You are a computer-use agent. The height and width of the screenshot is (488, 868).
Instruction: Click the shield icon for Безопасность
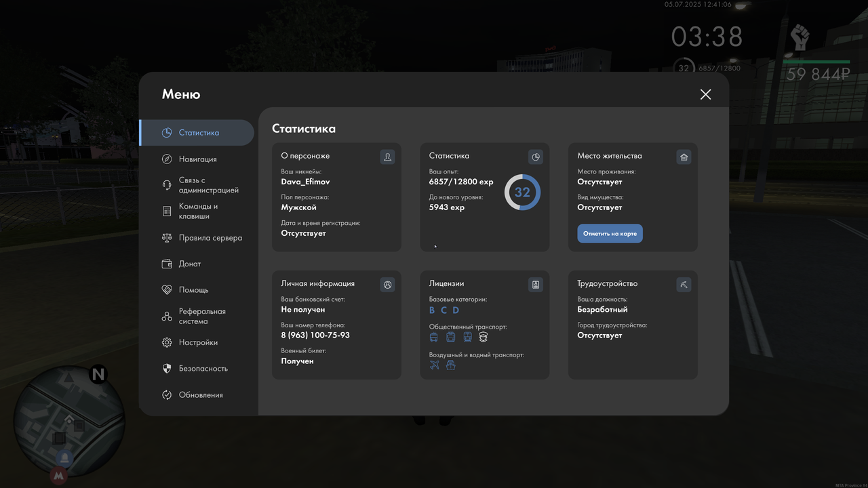pyautogui.click(x=167, y=369)
